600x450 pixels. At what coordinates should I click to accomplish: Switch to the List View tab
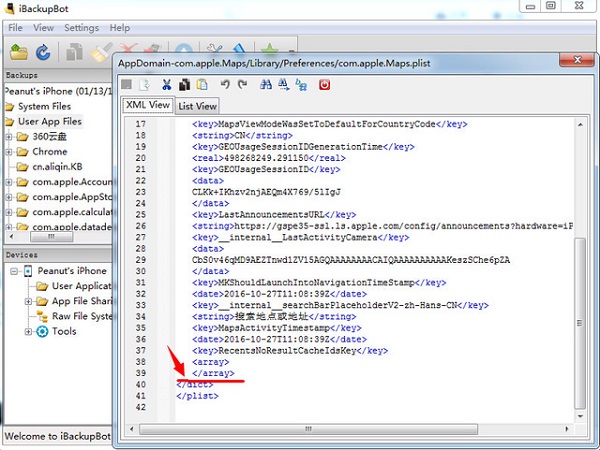tap(197, 106)
